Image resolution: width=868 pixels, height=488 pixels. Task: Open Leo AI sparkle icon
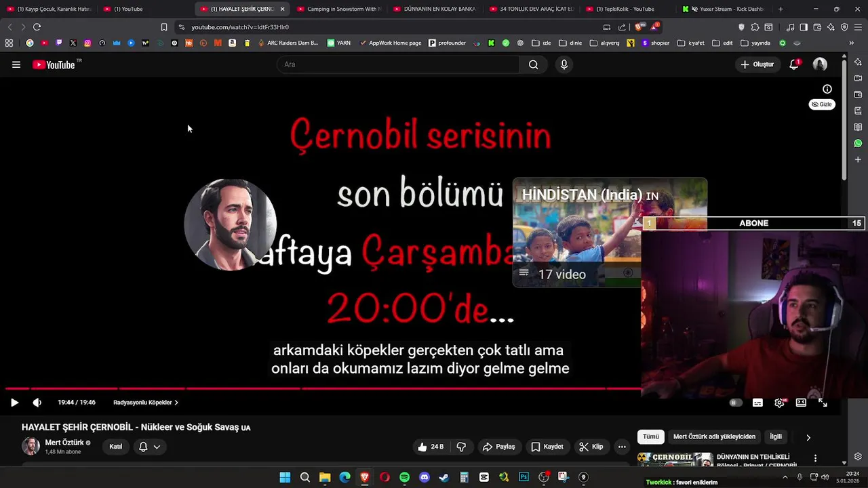click(x=831, y=27)
